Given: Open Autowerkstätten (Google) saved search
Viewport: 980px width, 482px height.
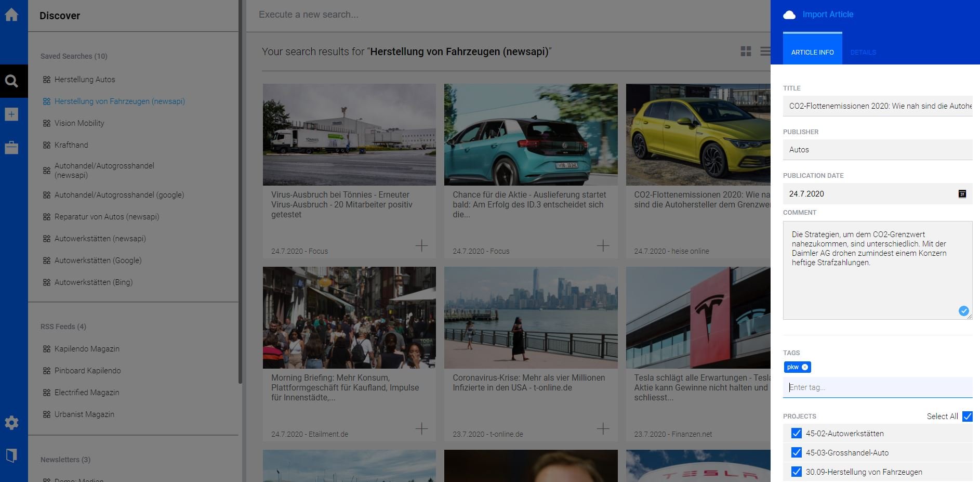Looking at the screenshot, I should pos(98,260).
